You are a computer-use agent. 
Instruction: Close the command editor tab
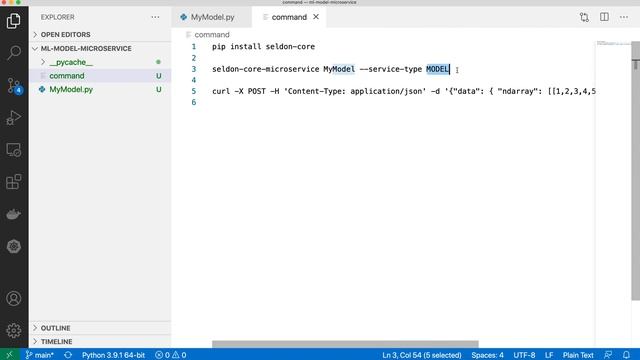pos(316,17)
